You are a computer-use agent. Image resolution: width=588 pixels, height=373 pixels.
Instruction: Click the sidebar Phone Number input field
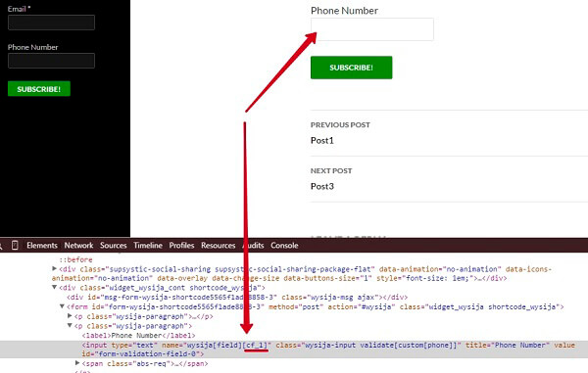pyautogui.click(x=51, y=61)
